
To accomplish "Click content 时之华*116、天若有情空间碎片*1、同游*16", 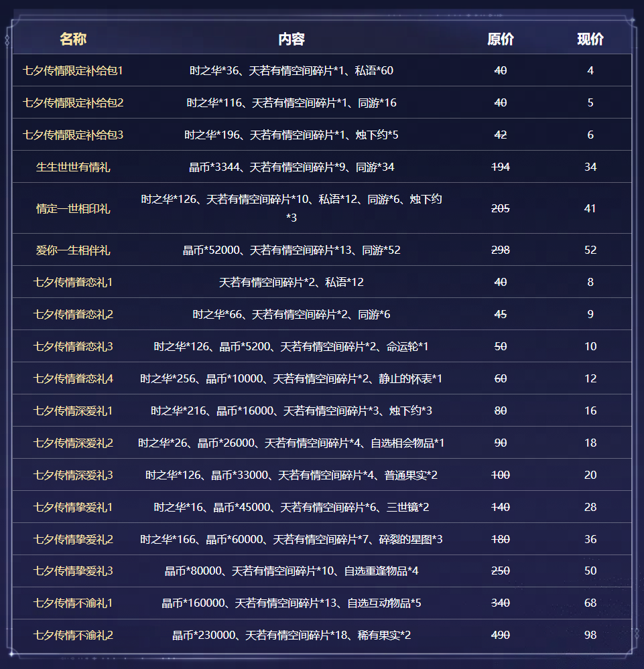I will (x=292, y=102).
